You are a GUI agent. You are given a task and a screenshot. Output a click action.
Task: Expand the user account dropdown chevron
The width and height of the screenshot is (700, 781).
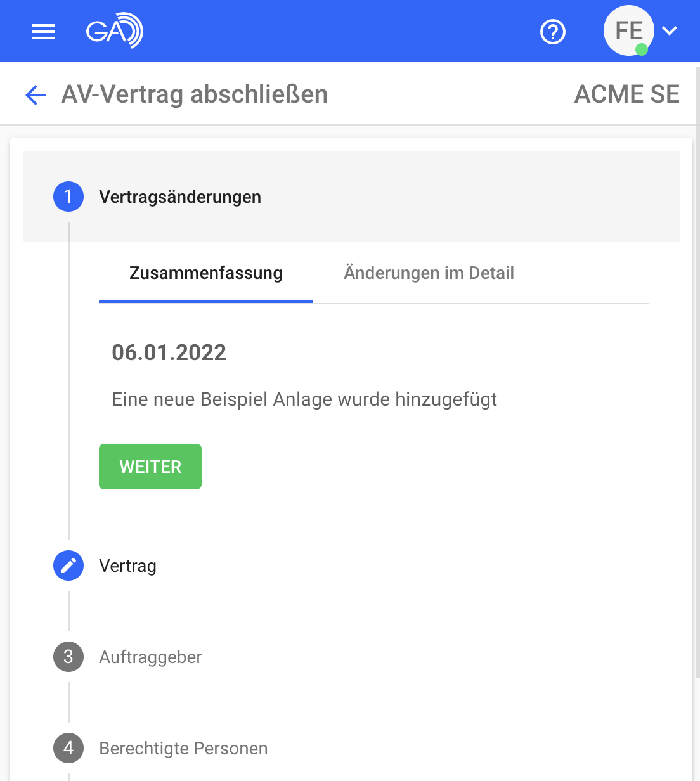point(670,30)
